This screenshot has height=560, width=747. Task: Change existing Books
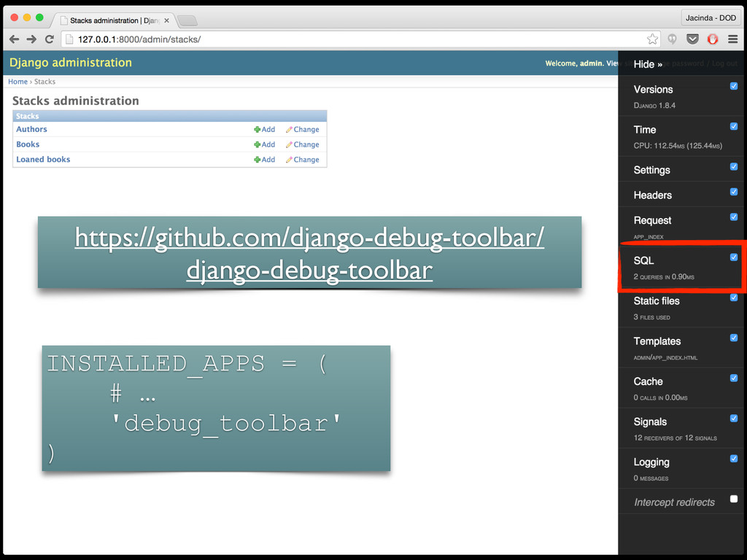[x=303, y=145]
